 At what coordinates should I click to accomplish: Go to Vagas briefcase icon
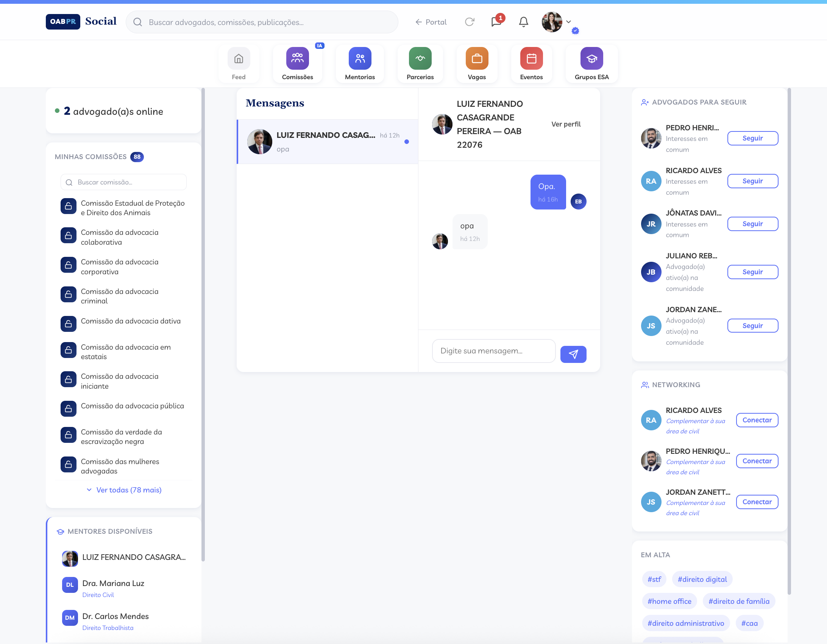[477, 59]
